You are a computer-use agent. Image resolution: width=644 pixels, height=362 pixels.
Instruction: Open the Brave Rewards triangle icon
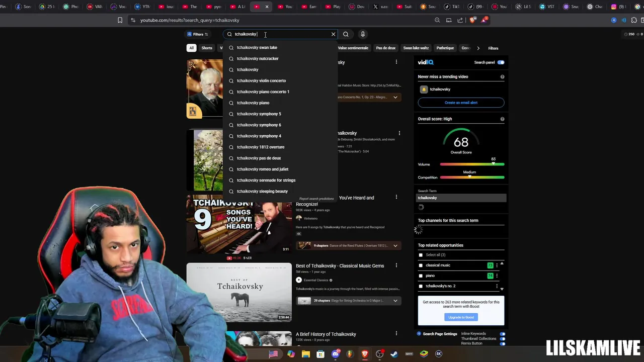484,20
